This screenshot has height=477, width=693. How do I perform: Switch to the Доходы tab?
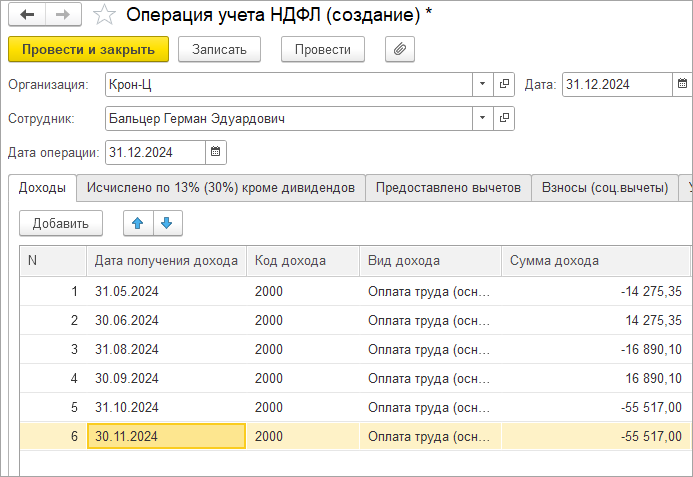click(x=42, y=188)
